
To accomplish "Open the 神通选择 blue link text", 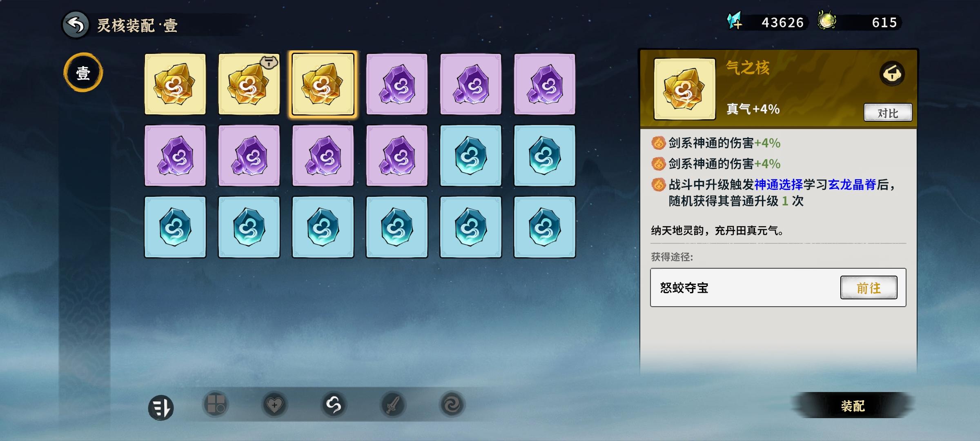I will pos(779,185).
